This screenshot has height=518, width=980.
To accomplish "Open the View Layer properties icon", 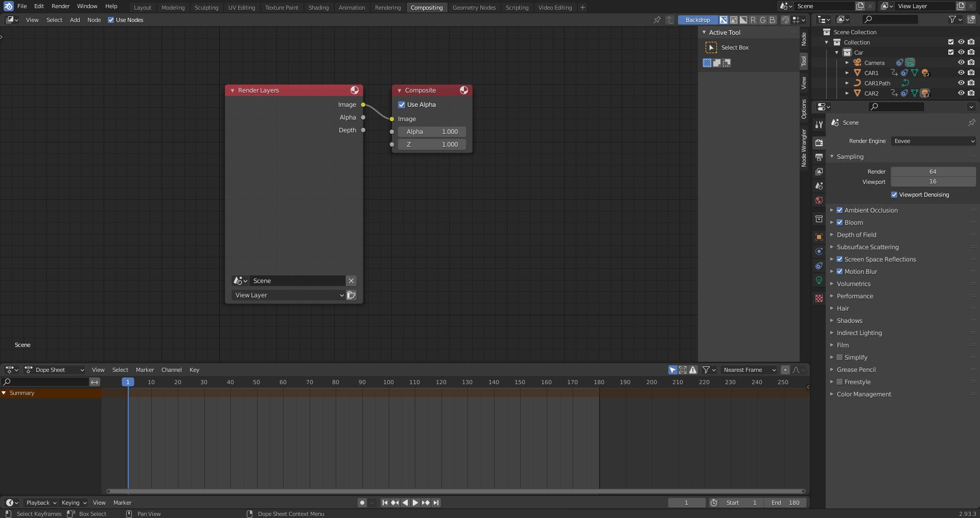I will pos(819,171).
